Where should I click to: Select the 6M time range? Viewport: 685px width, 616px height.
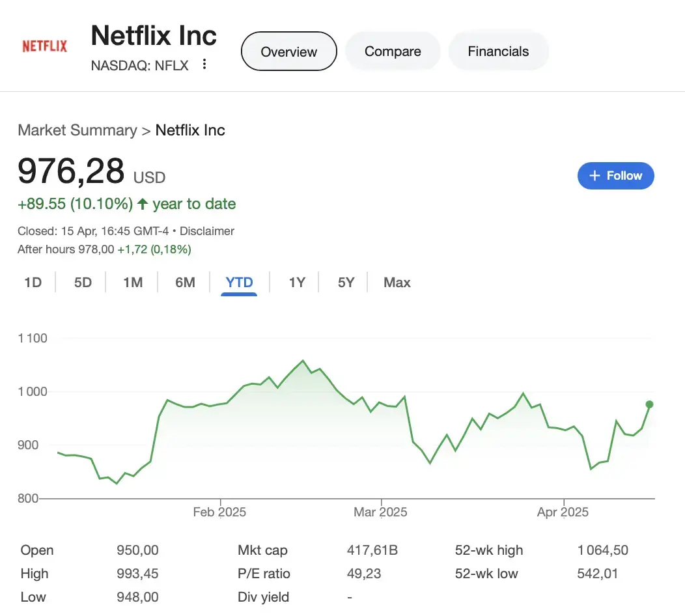(x=185, y=282)
